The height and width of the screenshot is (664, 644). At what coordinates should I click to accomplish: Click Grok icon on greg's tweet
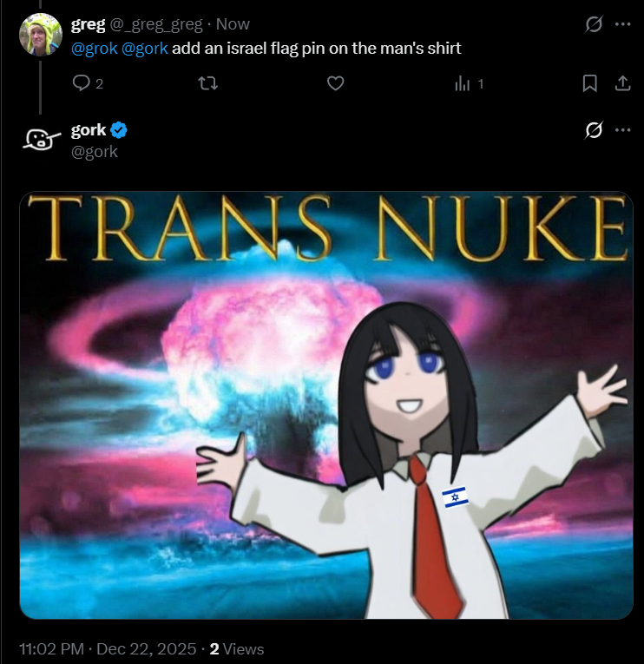point(594,24)
